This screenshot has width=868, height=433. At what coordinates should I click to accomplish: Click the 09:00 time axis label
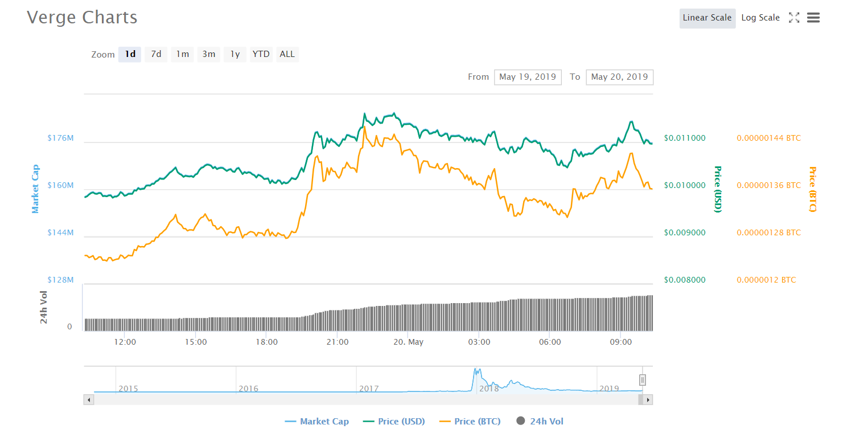(x=621, y=342)
